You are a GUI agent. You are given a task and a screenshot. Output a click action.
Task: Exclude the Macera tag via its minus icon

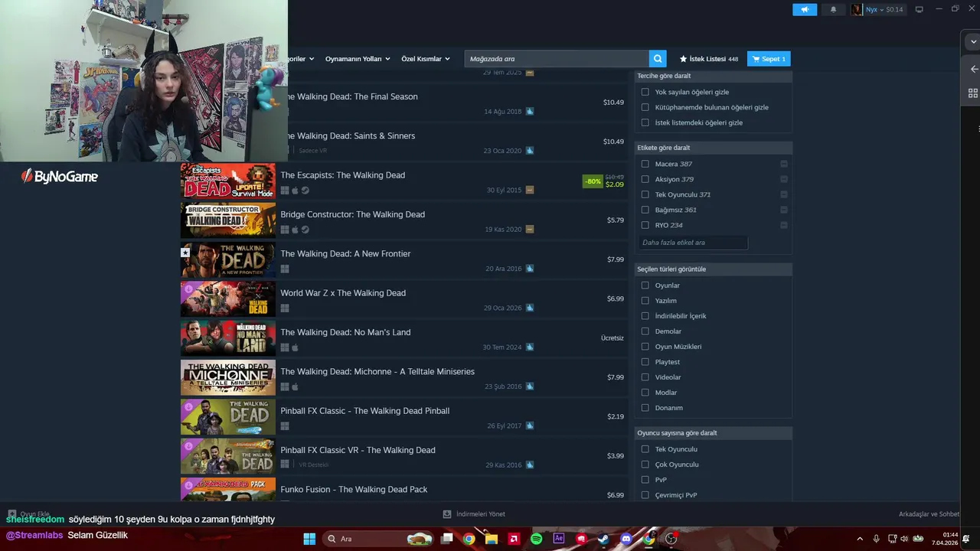[x=784, y=164]
